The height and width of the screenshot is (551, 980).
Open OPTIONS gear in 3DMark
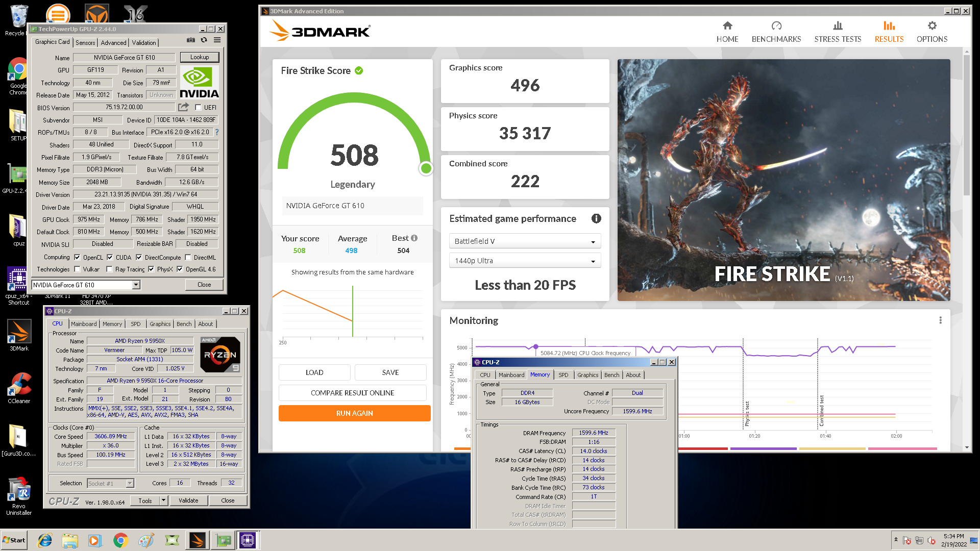pos(932,32)
